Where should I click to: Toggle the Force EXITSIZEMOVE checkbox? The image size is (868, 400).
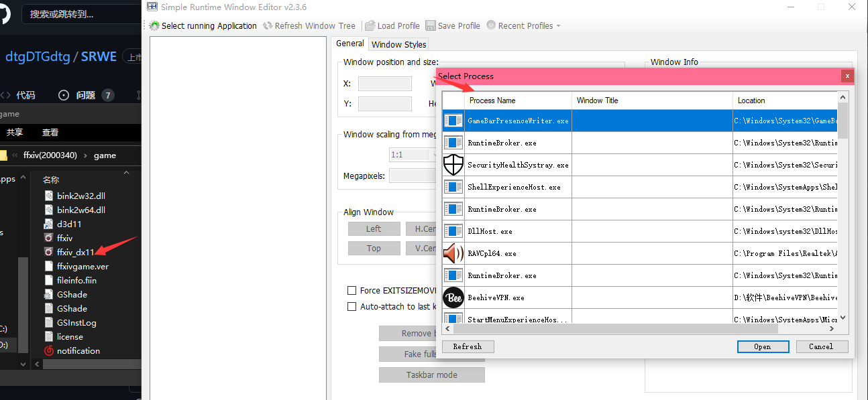(x=351, y=290)
